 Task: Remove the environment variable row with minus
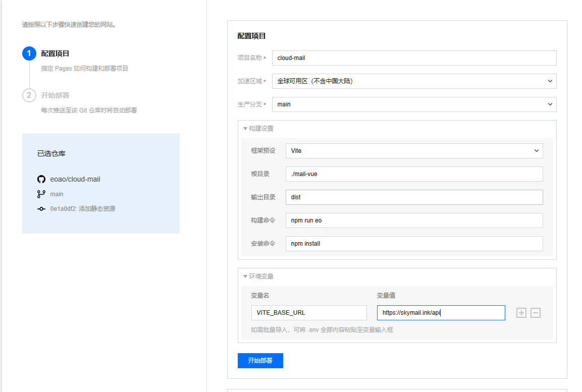[536, 313]
